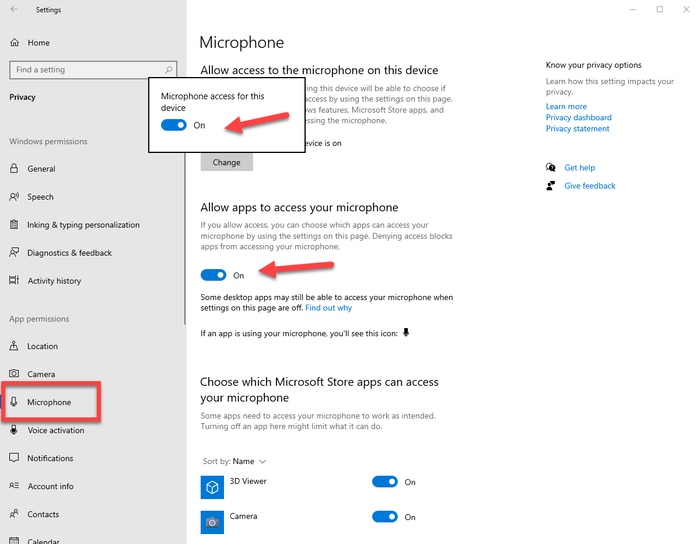Screen dimensions: 700x544
Task: Open Location permissions via its icon
Action: click(15, 346)
